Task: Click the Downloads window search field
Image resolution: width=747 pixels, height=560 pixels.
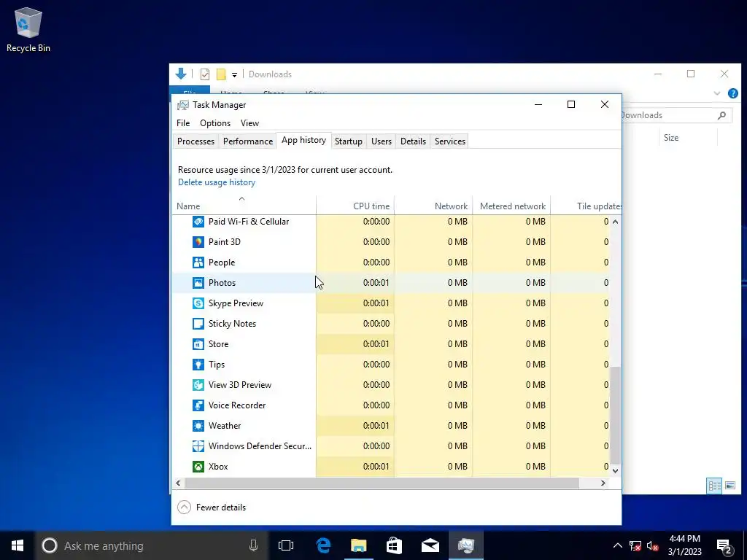Action: click(676, 115)
